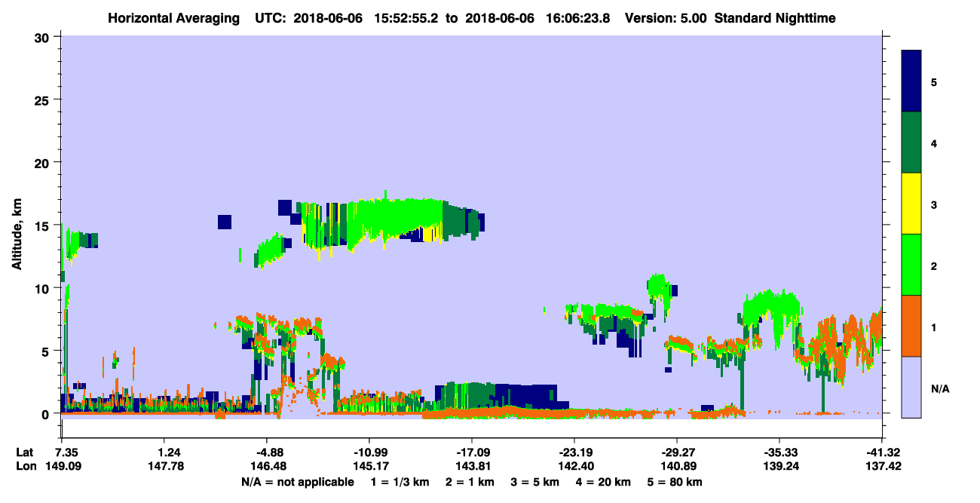This screenshot has height=503, width=980.
Task: Click the 25 km altitude tick label
Action: pyautogui.click(x=44, y=100)
